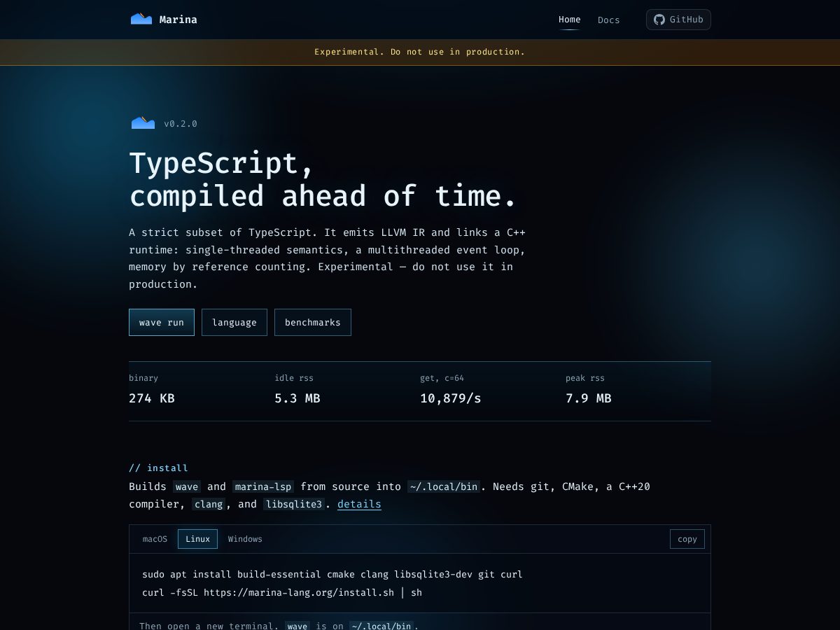Click the experimental warning banner text

(419, 52)
